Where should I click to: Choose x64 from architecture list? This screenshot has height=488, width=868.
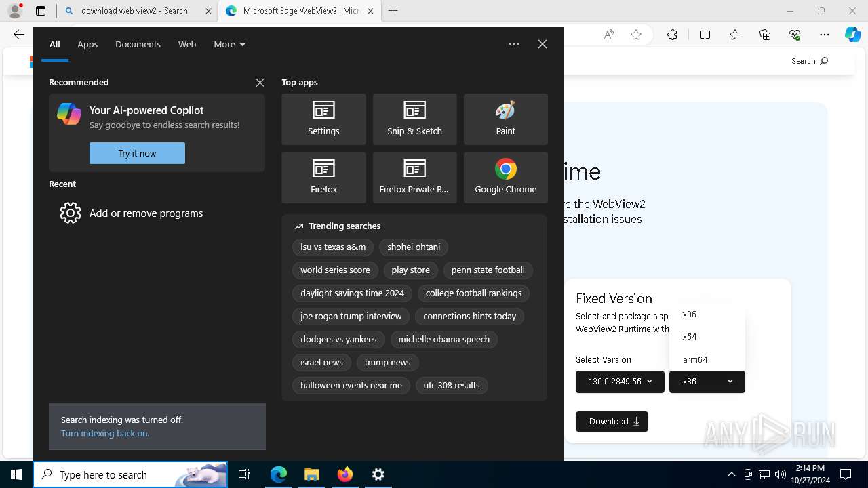coord(707,336)
